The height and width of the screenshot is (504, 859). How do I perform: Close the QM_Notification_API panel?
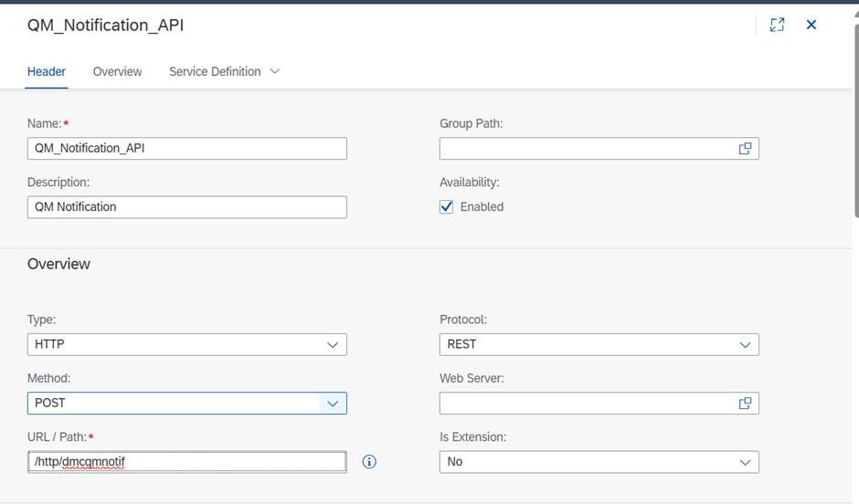tap(811, 25)
